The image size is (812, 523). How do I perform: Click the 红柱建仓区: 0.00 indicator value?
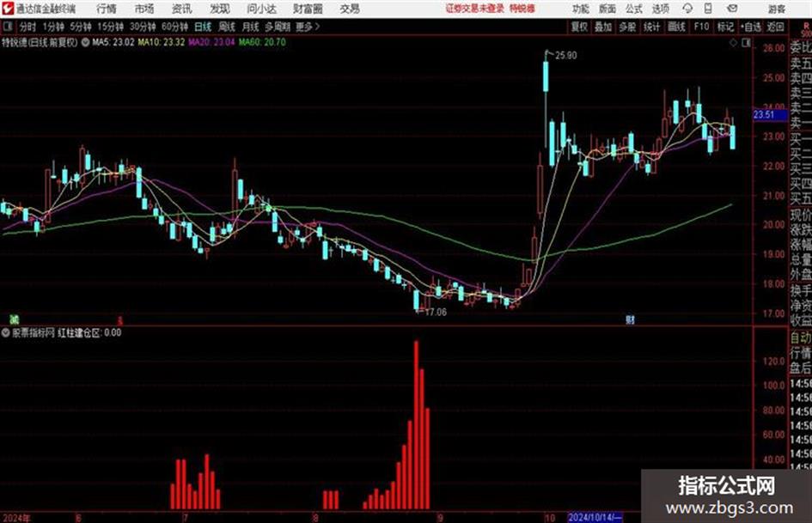89,332
